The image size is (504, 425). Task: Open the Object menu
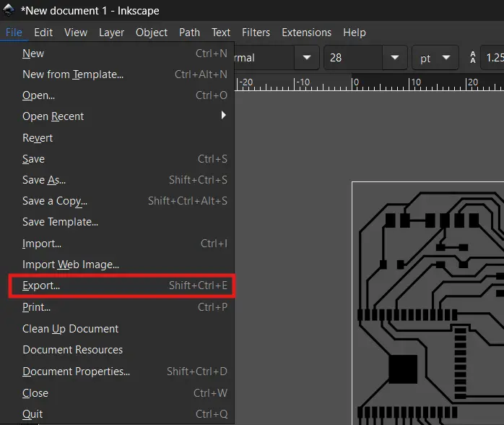[152, 33]
